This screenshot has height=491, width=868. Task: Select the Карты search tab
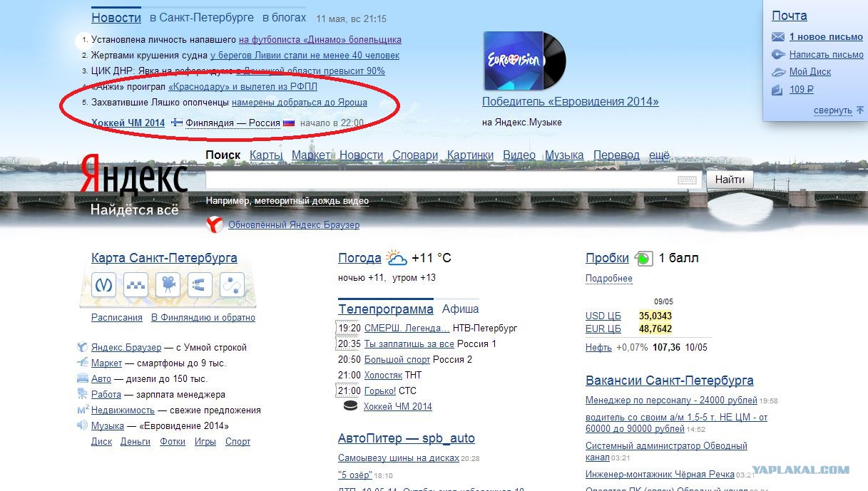pyautogui.click(x=266, y=155)
